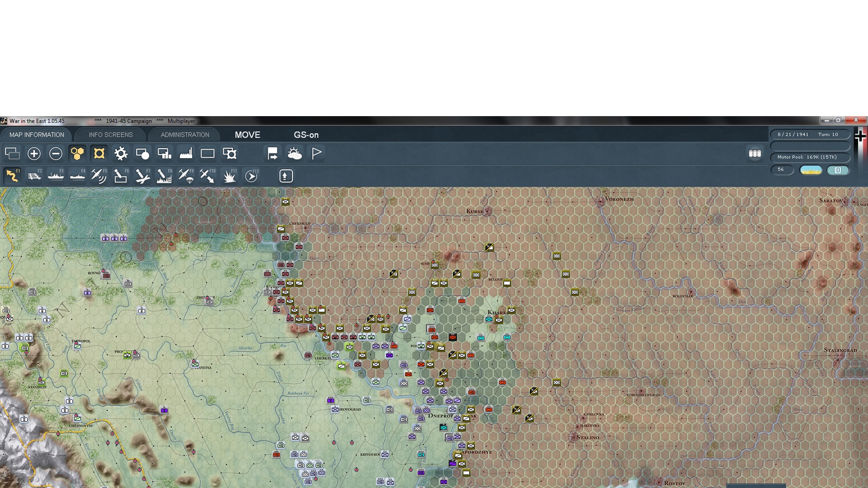Toggle the yellow hex grid overlay button
The width and height of the screenshot is (868, 488).
pos(77,154)
